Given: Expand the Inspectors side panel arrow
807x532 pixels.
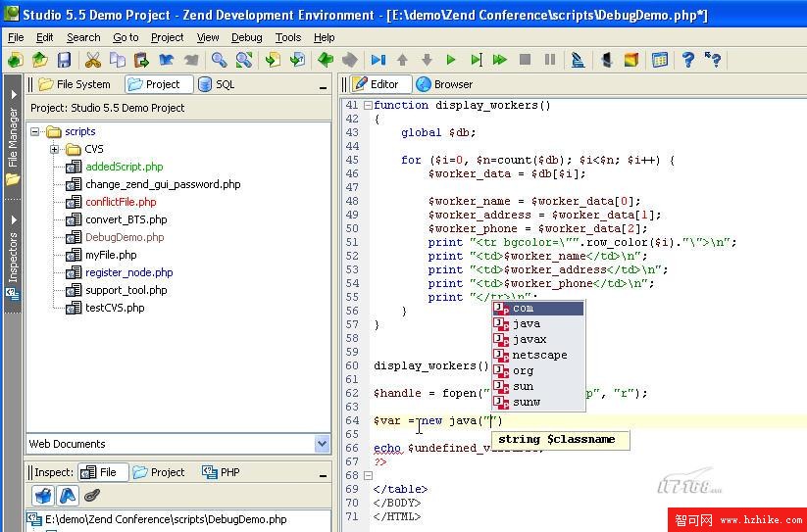Looking at the screenshot, I should coord(14,220).
